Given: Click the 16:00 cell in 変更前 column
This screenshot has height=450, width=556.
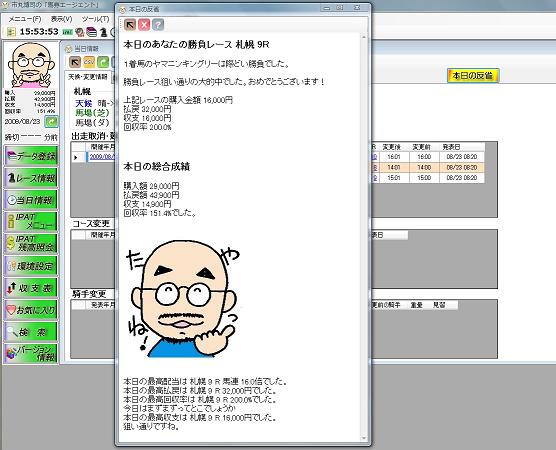Looking at the screenshot, I should [x=424, y=157].
